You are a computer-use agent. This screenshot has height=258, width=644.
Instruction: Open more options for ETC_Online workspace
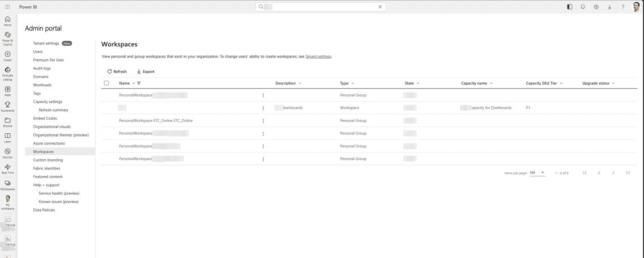pos(263,121)
